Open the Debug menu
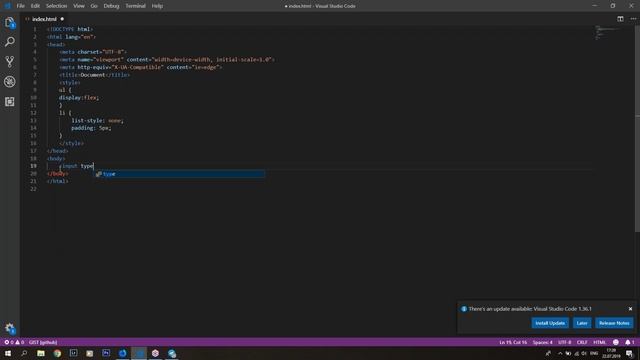640x360 pixels. click(111, 6)
